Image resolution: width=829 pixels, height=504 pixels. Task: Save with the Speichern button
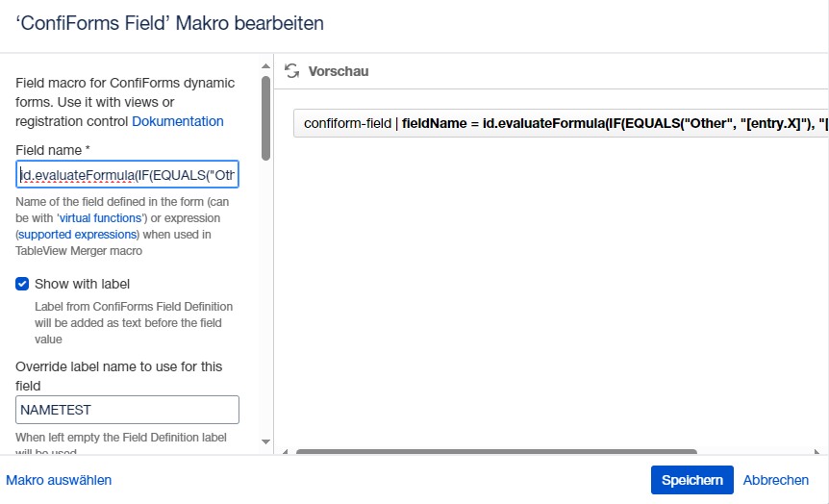tap(692, 480)
